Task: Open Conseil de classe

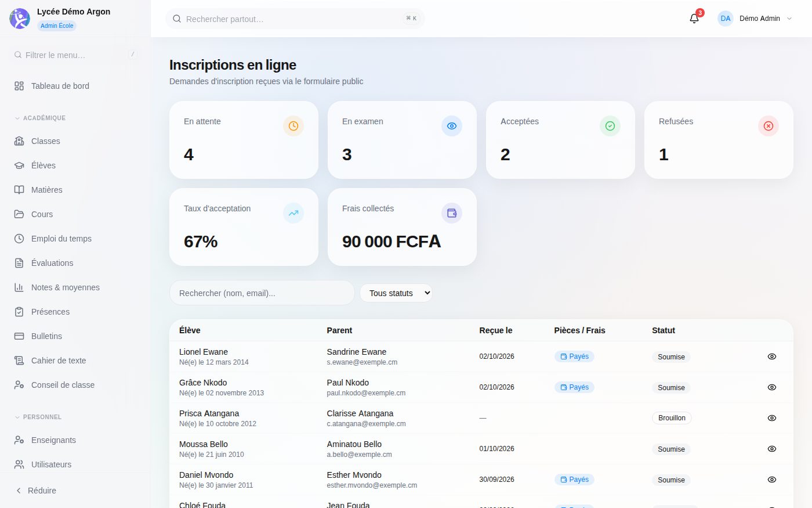Action: point(75,385)
